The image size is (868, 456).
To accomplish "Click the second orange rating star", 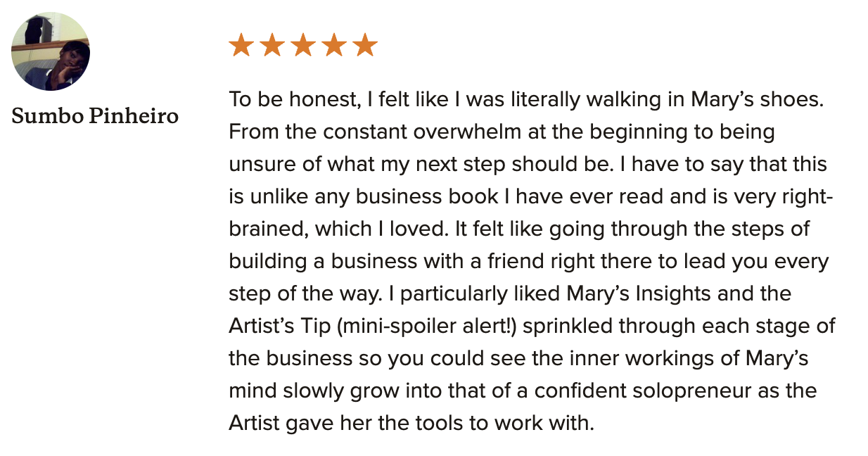I will pyautogui.click(x=272, y=46).
